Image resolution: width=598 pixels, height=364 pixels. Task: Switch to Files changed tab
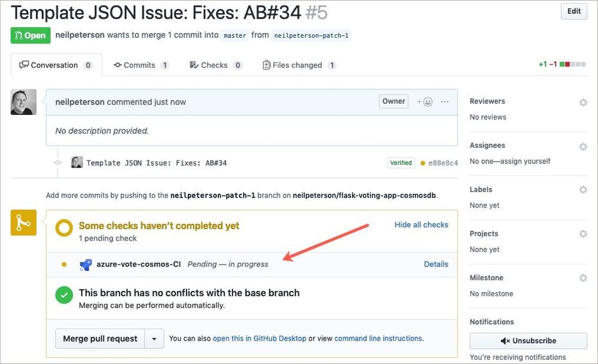pyautogui.click(x=299, y=65)
